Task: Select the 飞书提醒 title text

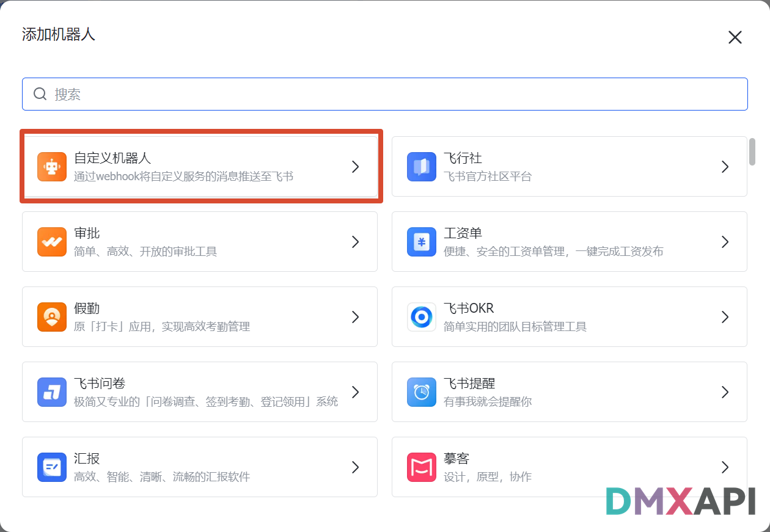Action: click(x=469, y=384)
